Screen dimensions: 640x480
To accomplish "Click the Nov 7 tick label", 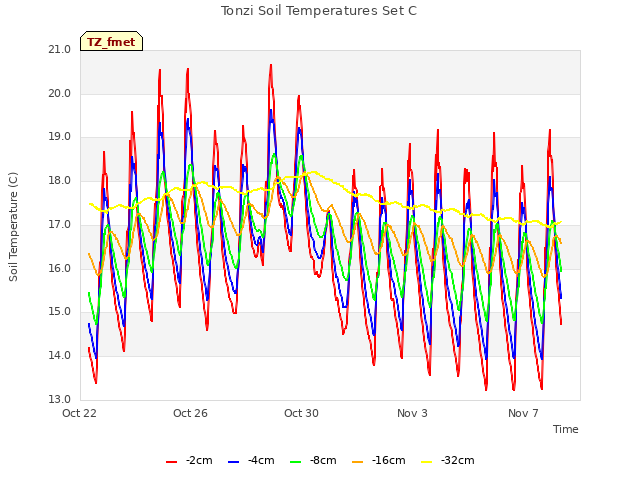I will point(523,413).
